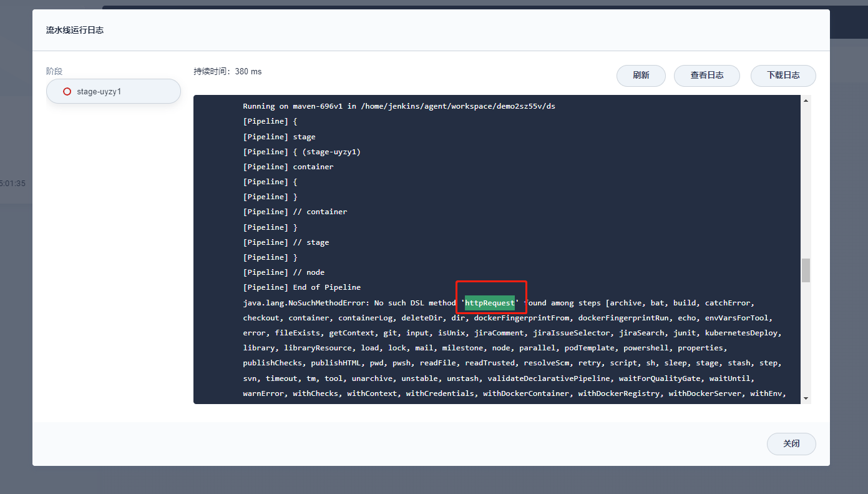Click the log scrollbar thumb
The width and height of the screenshot is (868, 494).
point(806,270)
